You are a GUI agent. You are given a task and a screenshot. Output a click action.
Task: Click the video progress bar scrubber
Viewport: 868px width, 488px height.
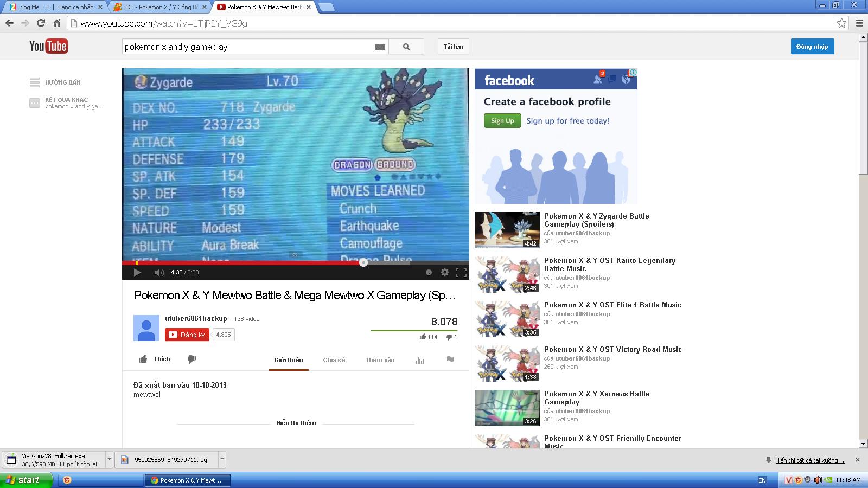363,263
